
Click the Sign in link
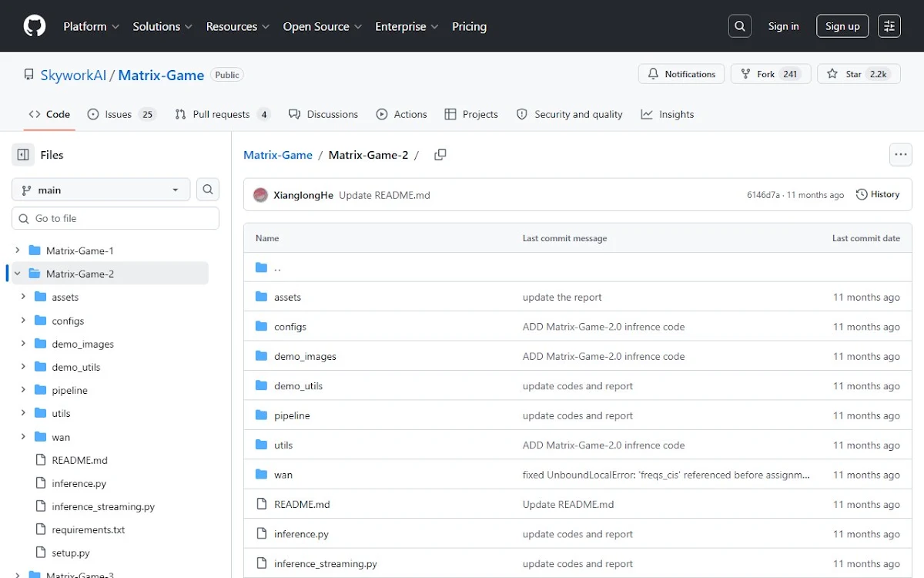click(783, 26)
